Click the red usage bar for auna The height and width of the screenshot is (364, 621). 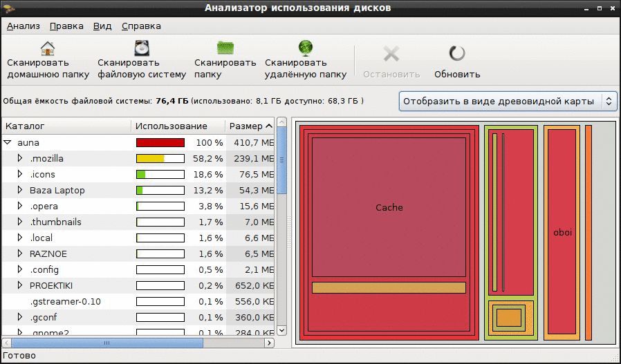(x=160, y=142)
